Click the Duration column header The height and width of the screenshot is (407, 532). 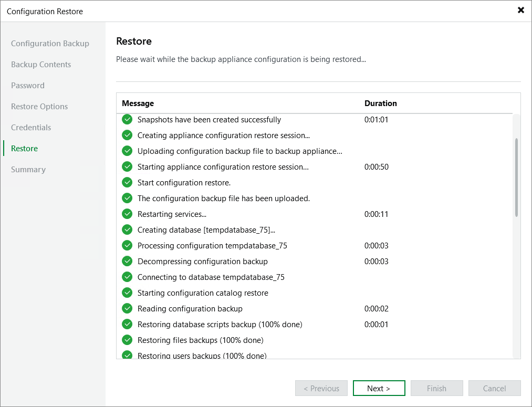click(x=381, y=103)
